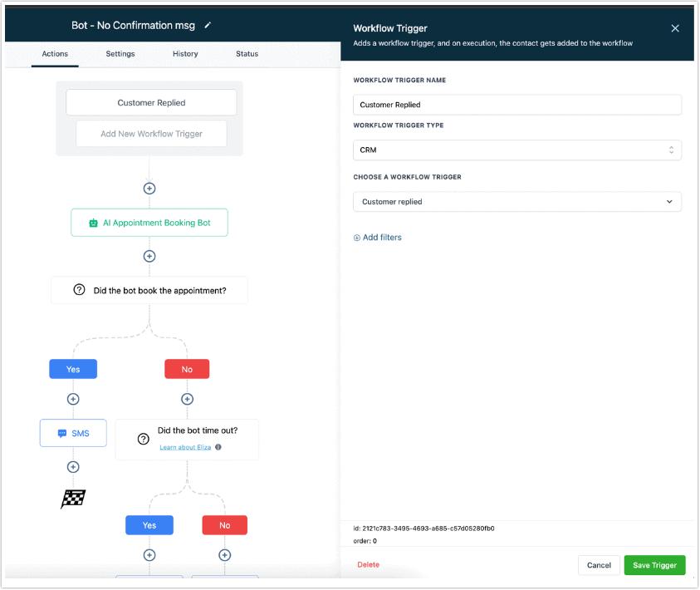Open the Actions tab
Image resolution: width=700 pixels, height=590 pixels.
(x=55, y=53)
